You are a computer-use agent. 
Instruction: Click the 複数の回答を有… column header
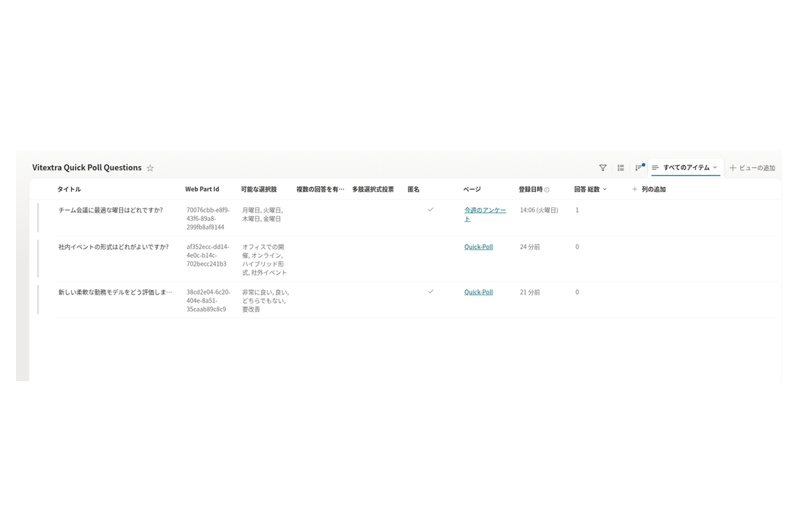pyautogui.click(x=321, y=190)
